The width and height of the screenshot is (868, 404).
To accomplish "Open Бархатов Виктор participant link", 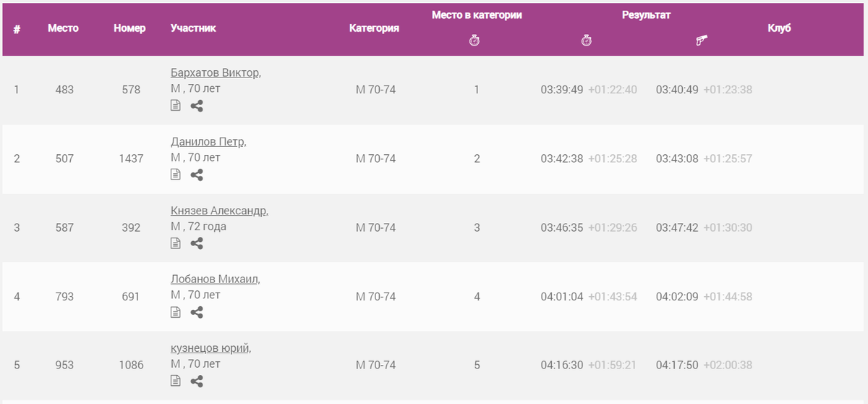I will [x=214, y=73].
